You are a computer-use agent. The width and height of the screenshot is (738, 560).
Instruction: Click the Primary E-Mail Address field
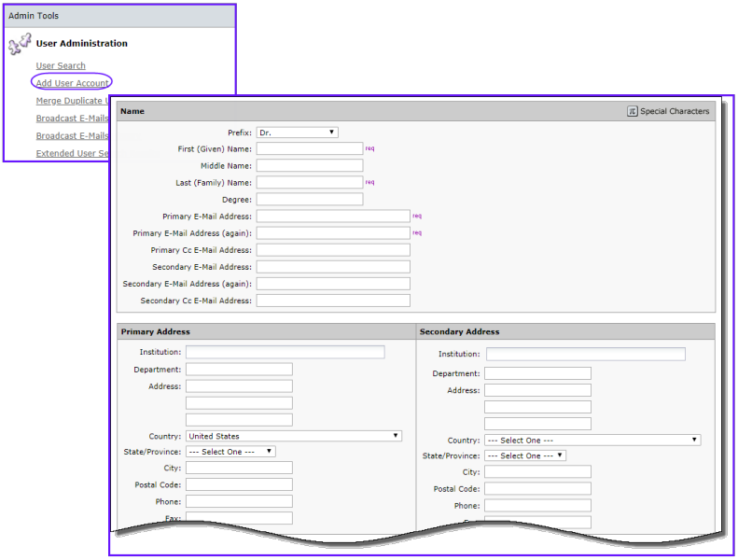333,216
